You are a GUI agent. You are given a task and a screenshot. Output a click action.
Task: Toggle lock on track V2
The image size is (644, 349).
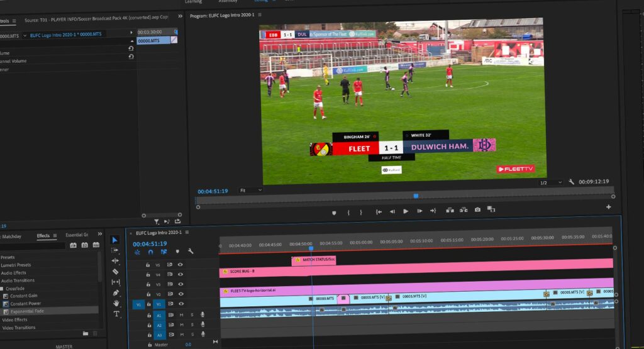148,294
